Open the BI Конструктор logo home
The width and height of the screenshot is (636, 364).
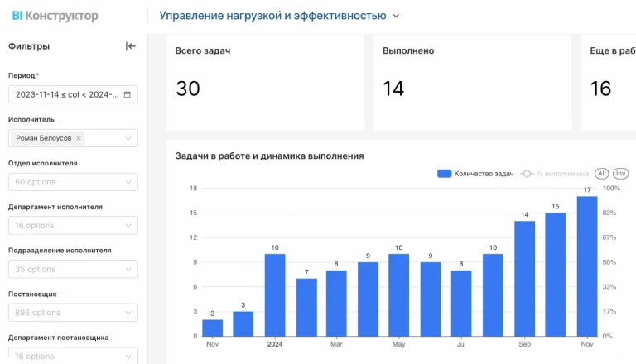coord(53,16)
